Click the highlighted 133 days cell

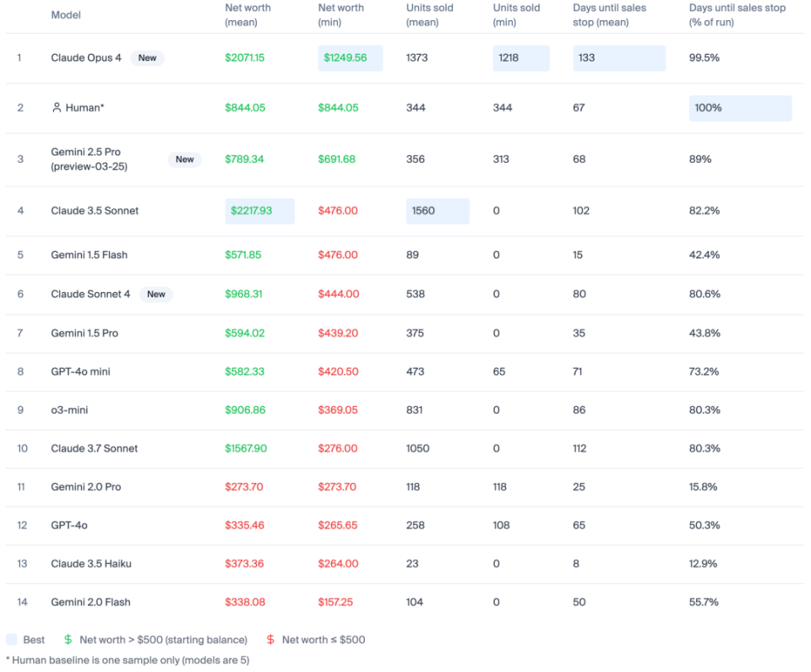click(x=619, y=58)
